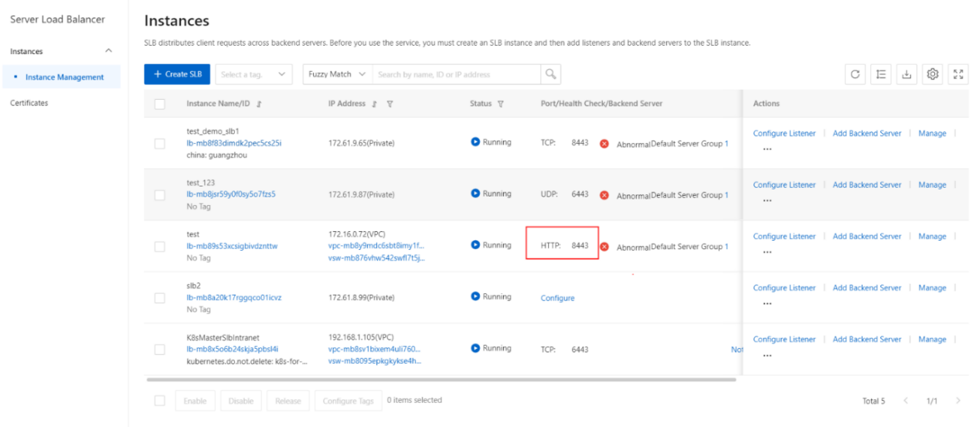Click the Disable button at bottom
980x427 pixels.
(241, 401)
